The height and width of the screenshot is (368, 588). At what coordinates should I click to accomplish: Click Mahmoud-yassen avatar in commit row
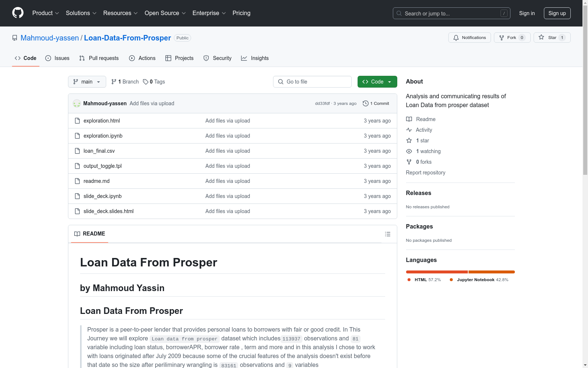[x=77, y=103]
